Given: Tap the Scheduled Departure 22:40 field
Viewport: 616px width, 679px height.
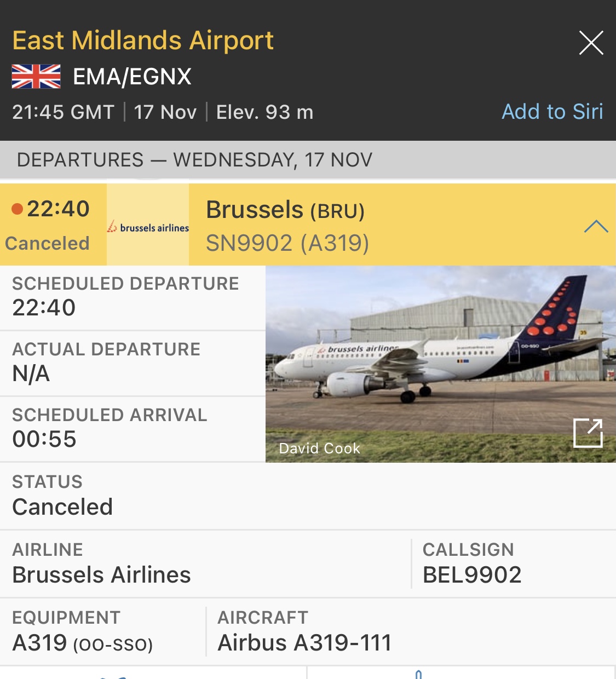Looking at the screenshot, I should coord(125,297).
